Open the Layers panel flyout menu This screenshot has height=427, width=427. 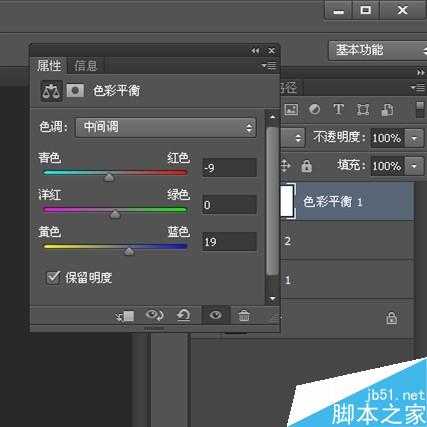417,88
